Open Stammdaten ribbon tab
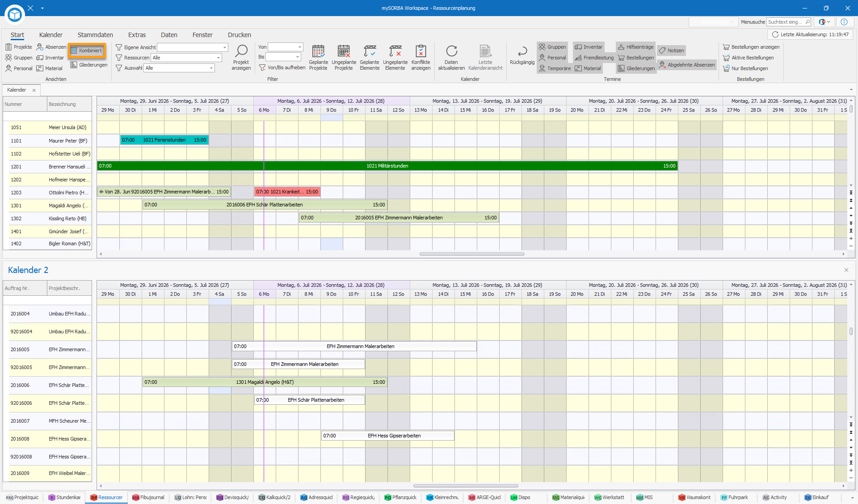 click(x=95, y=35)
